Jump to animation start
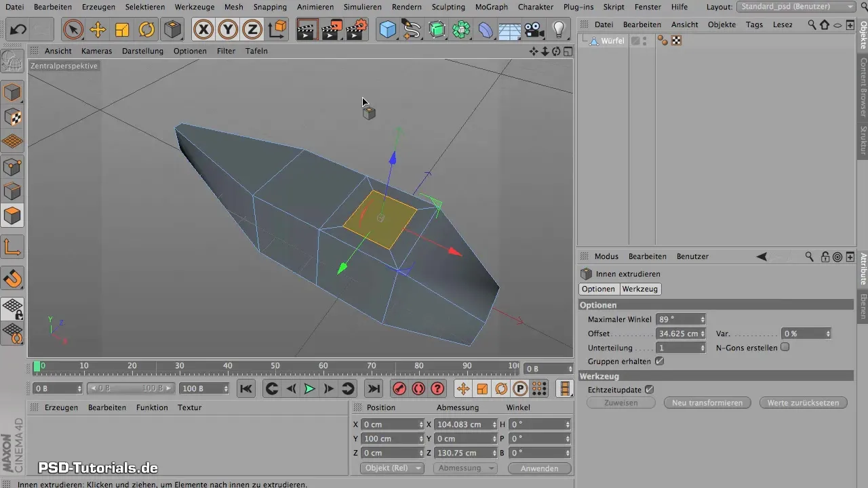The width and height of the screenshot is (868, 488). [246, 388]
